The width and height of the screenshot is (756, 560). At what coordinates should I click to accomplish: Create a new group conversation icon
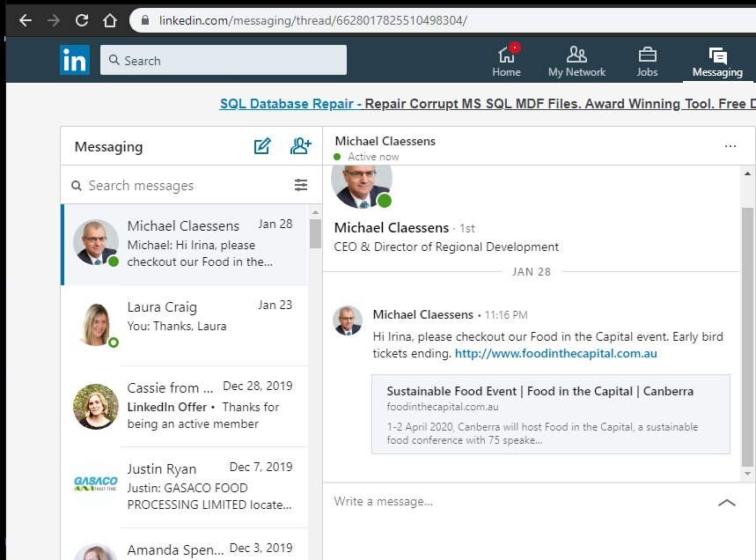click(x=300, y=145)
